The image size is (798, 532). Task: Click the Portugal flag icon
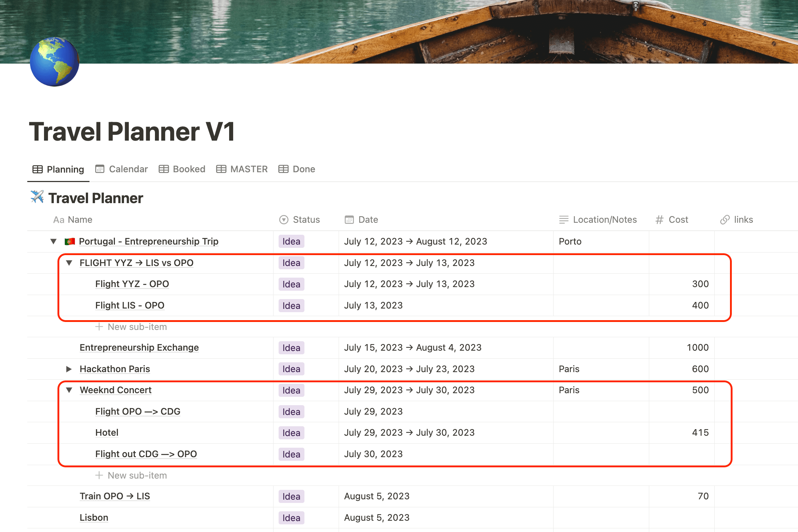(x=70, y=241)
